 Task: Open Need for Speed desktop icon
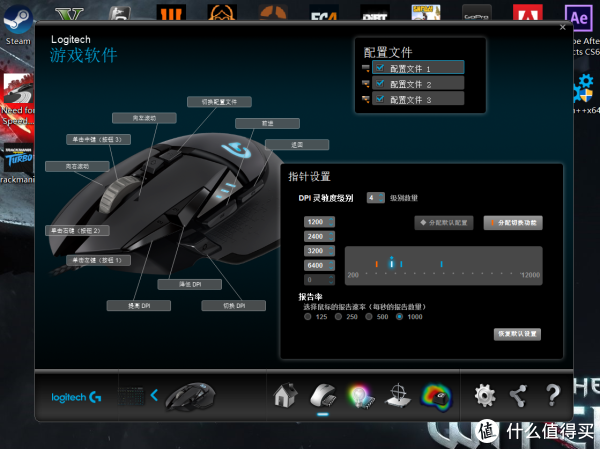point(17,100)
